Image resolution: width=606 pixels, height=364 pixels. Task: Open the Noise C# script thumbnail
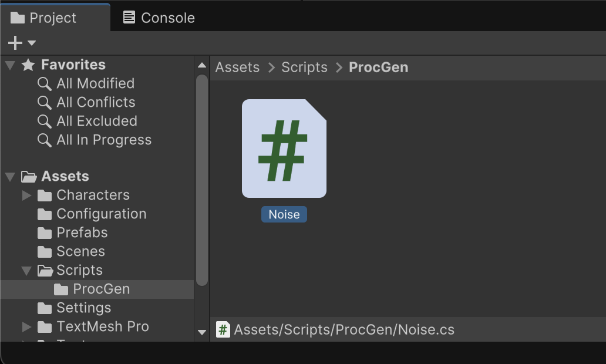click(x=284, y=149)
